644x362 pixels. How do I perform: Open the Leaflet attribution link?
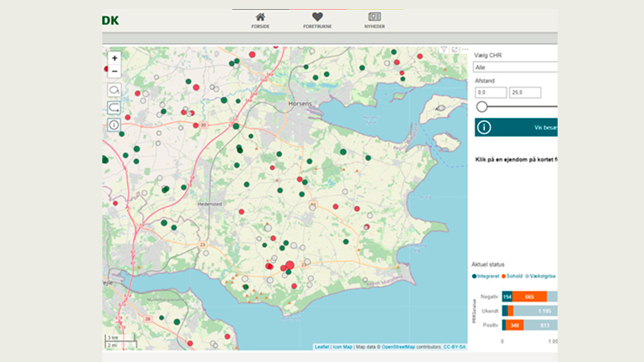point(321,347)
